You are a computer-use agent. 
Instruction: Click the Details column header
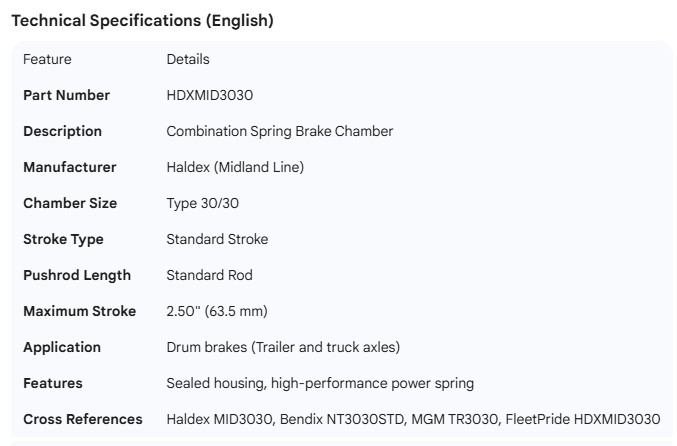[x=188, y=59]
